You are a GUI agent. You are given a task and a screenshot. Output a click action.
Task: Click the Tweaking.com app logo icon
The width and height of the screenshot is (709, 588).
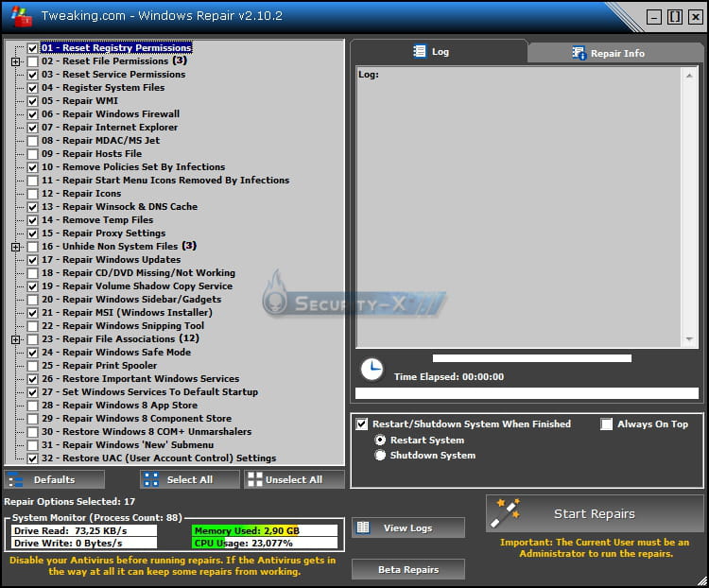click(x=21, y=16)
